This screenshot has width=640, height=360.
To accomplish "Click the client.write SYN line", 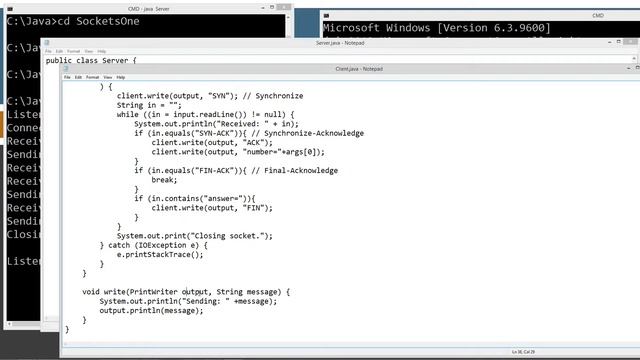I will point(210,96).
